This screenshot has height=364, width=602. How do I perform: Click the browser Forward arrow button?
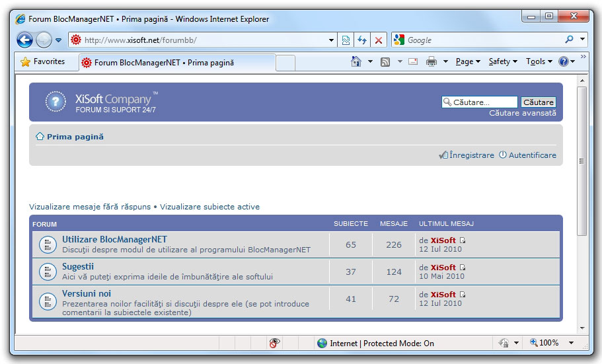tap(44, 40)
